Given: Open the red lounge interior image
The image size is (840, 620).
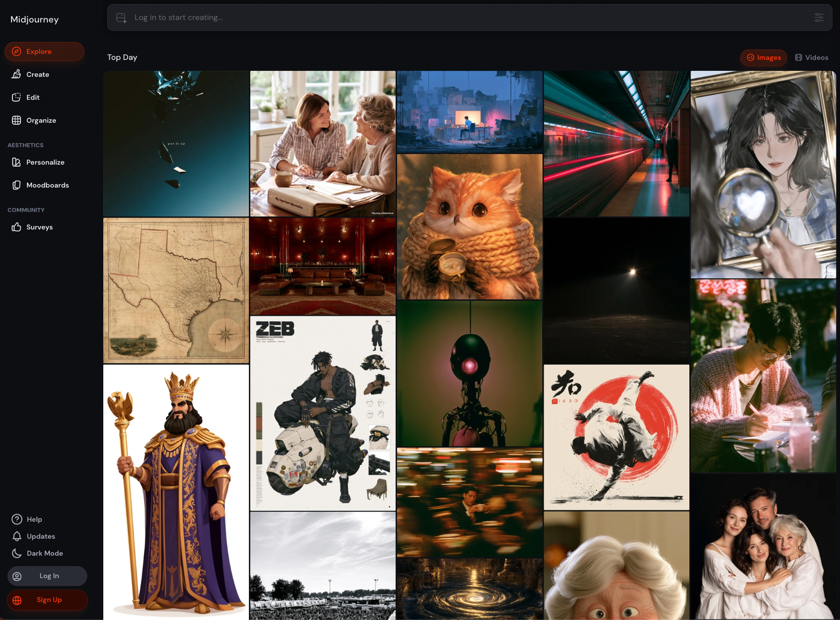Looking at the screenshot, I should pyautogui.click(x=323, y=267).
